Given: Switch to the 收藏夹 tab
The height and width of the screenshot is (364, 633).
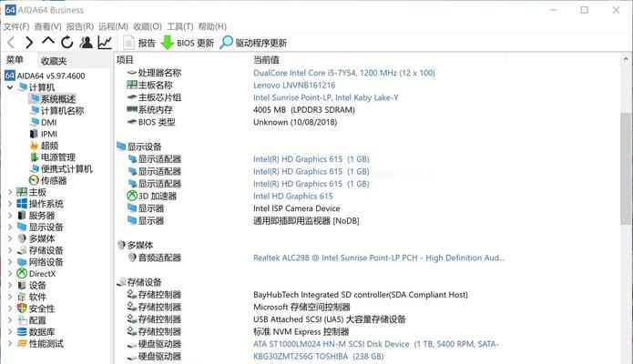Looking at the screenshot, I should click(54, 61).
